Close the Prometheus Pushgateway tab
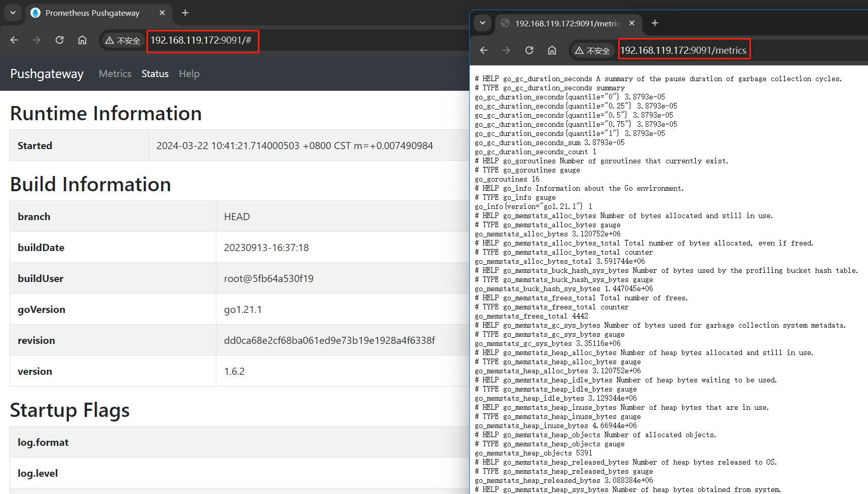The height and width of the screenshot is (494, 868). point(162,13)
